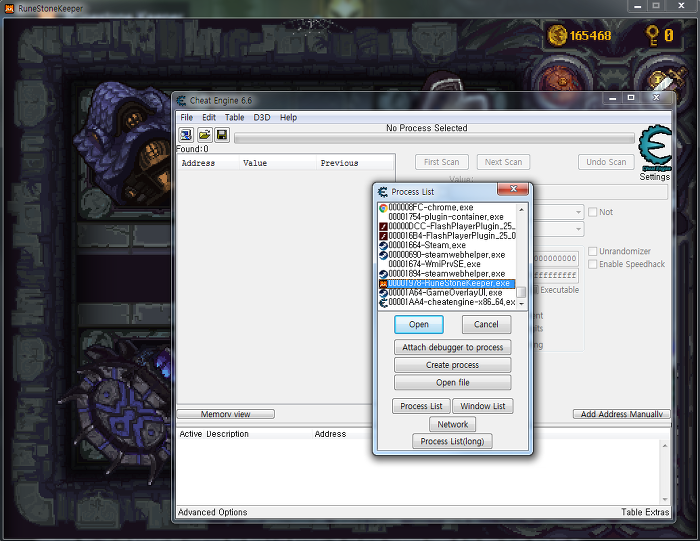Image resolution: width=700 pixels, height=541 pixels.
Task: Click the golden key icon in game
Action: (652, 35)
